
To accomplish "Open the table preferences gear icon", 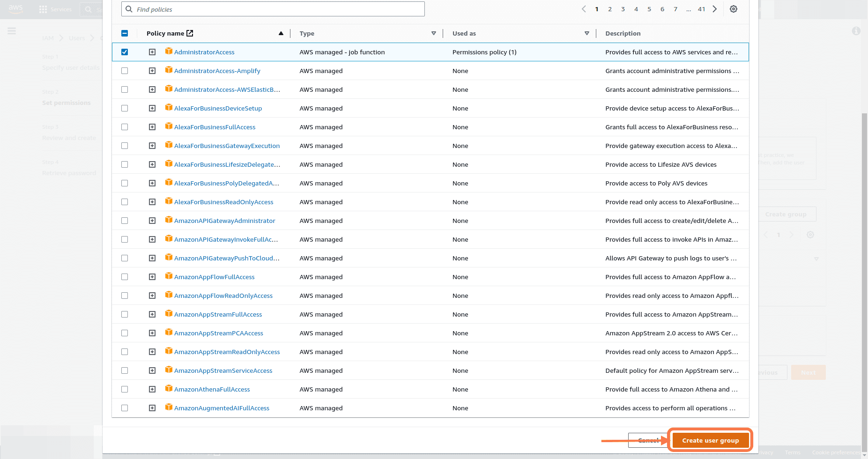I will pyautogui.click(x=734, y=9).
